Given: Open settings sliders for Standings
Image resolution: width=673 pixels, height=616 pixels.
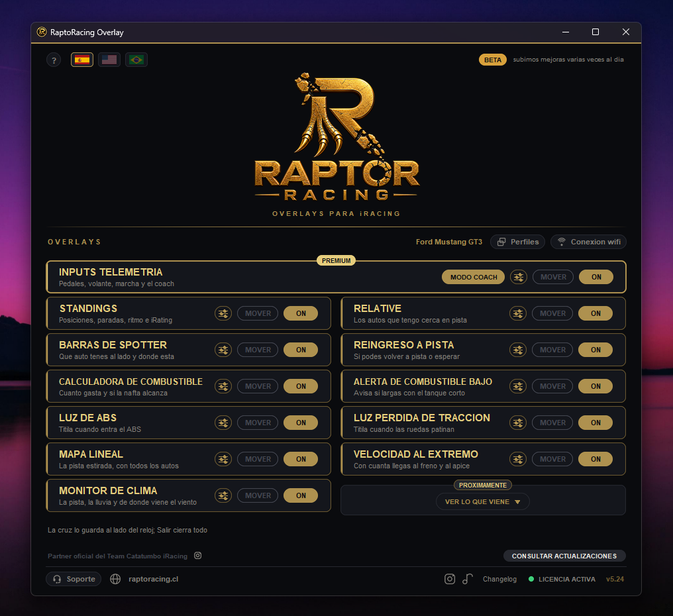Looking at the screenshot, I should (x=223, y=314).
